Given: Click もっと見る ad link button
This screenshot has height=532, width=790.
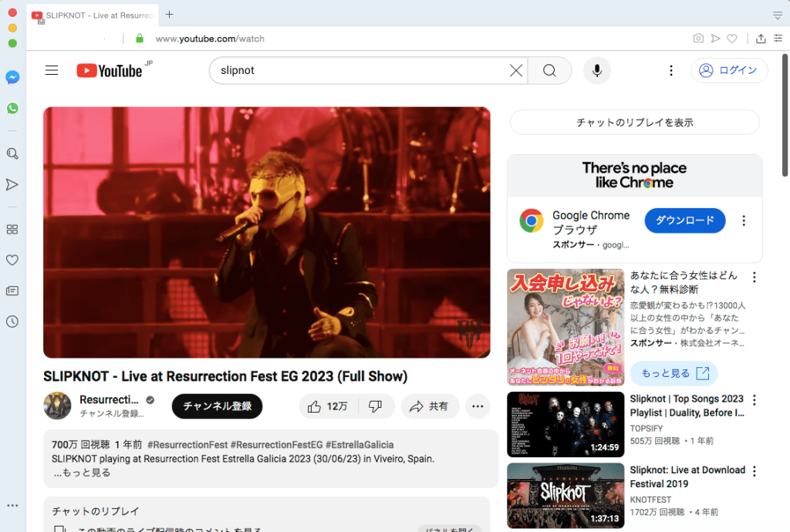Looking at the screenshot, I should (x=674, y=373).
